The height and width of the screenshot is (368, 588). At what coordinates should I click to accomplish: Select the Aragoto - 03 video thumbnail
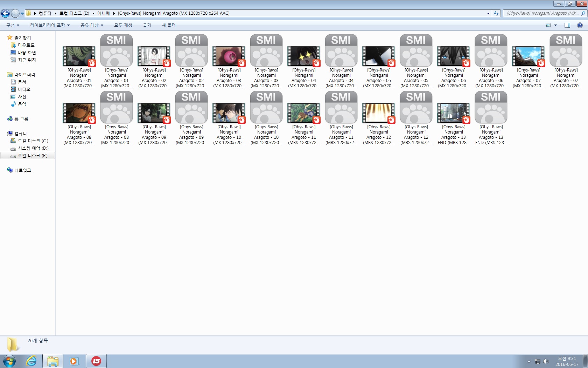coord(229,56)
